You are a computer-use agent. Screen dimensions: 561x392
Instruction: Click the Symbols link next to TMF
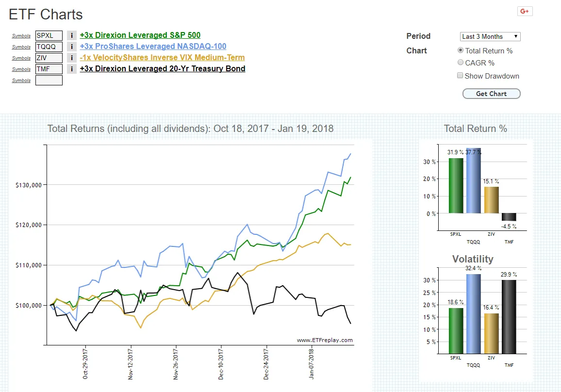click(21, 69)
